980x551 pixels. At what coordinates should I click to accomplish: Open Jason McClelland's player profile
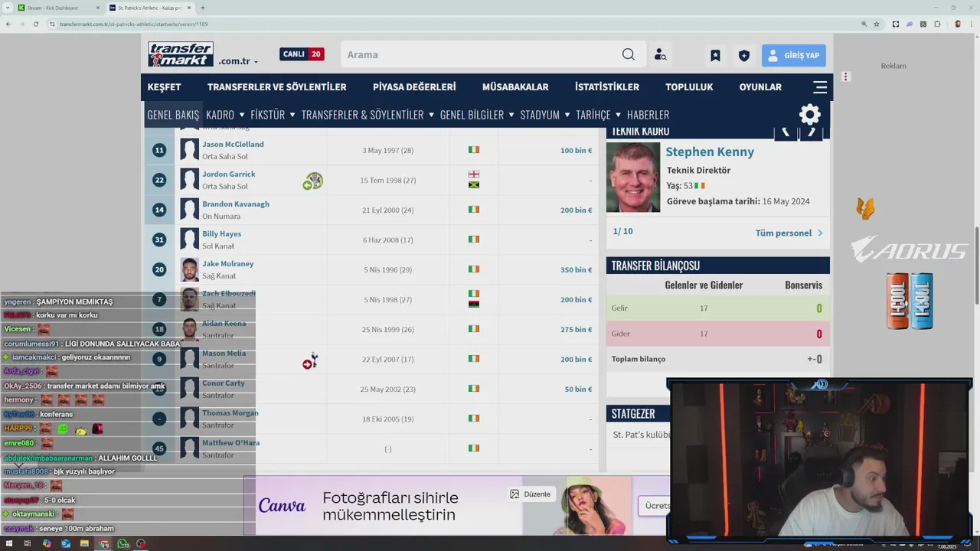pyautogui.click(x=233, y=144)
